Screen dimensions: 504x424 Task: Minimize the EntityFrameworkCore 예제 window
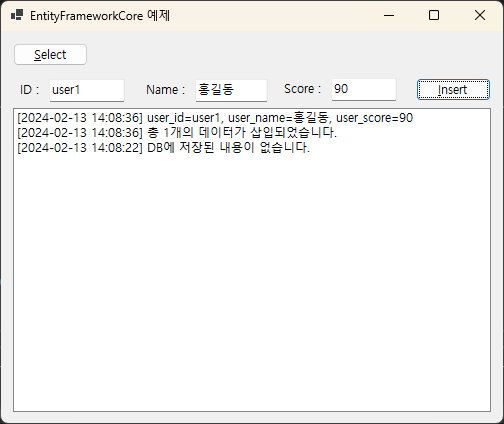389,15
